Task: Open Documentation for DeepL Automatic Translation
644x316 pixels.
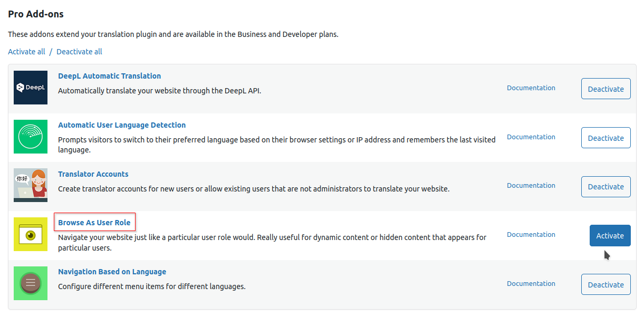Action: 531,88
